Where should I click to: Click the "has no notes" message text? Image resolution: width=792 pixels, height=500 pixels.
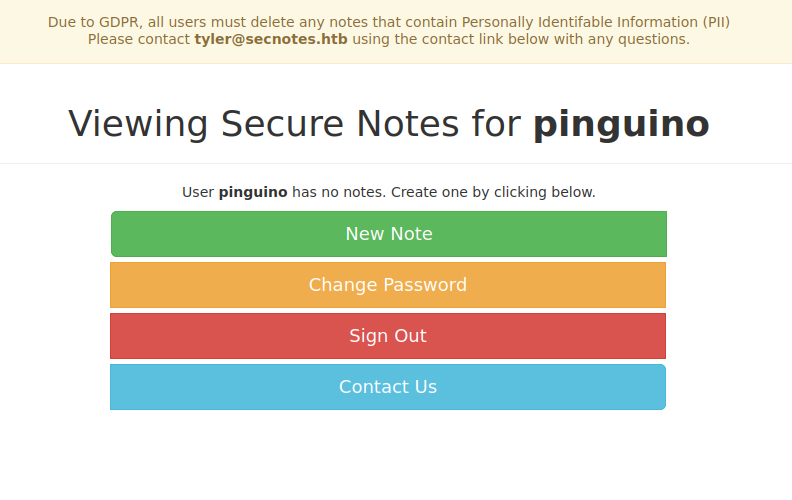click(339, 192)
